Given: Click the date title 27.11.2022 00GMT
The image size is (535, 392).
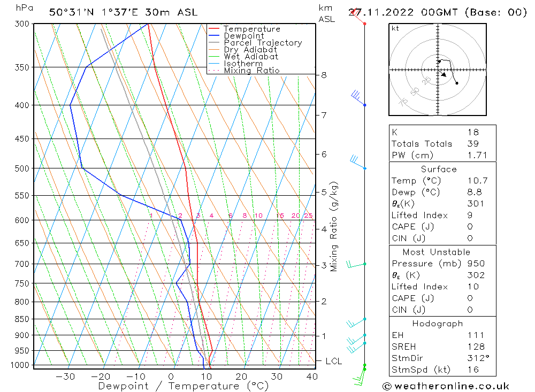Looking at the screenshot, I should coord(403,12).
